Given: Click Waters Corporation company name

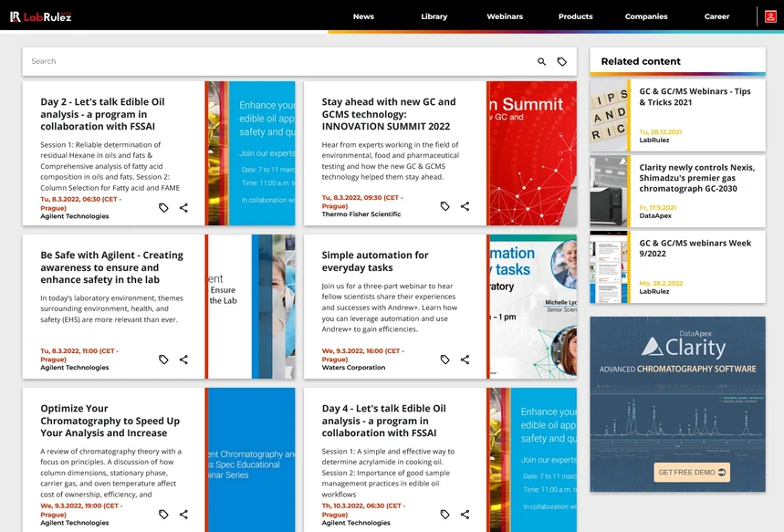Looking at the screenshot, I should tap(353, 368).
